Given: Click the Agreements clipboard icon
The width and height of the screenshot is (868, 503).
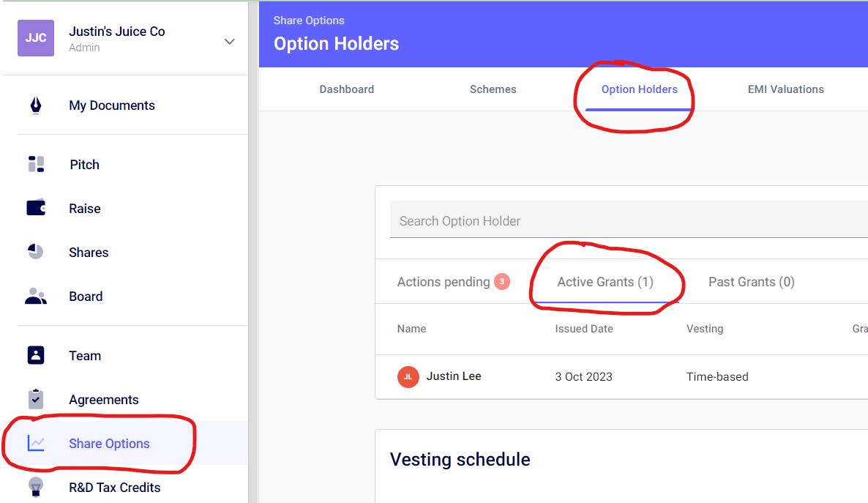Looking at the screenshot, I should (36, 399).
